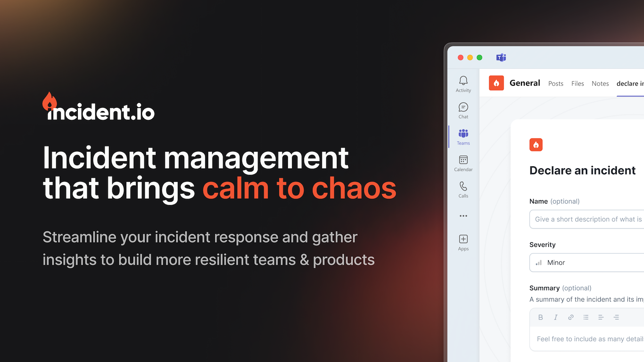Apply right-align icon in Summary editor
The image size is (644, 362).
616,317
